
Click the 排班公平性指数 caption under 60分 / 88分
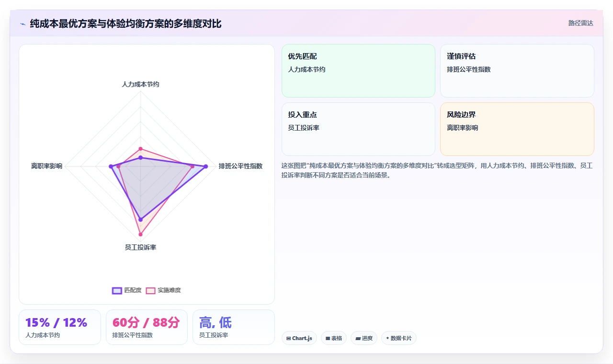(133, 335)
